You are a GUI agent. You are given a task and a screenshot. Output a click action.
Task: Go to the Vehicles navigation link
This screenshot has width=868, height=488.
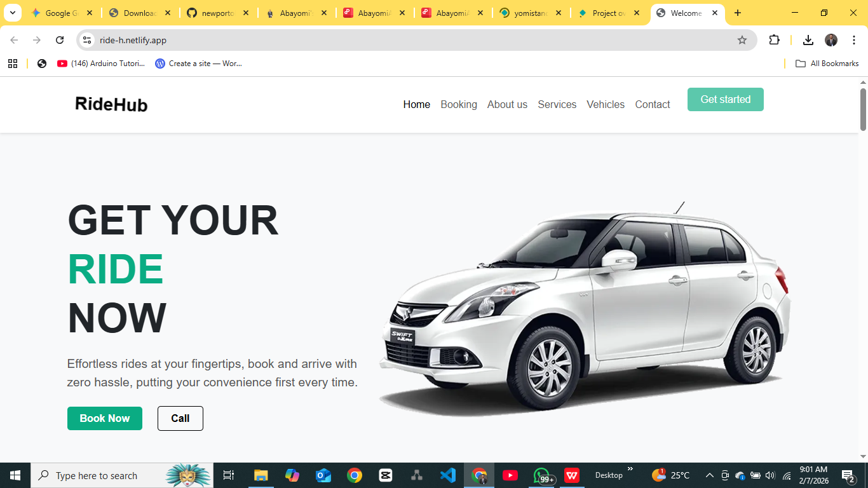pyautogui.click(x=606, y=104)
